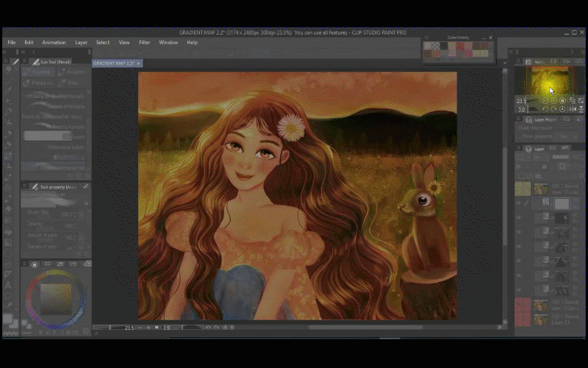This screenshot has height=368, width=588.
Task: Open the Filter menu
Action: pyautogui.click(x=144, y=43)
